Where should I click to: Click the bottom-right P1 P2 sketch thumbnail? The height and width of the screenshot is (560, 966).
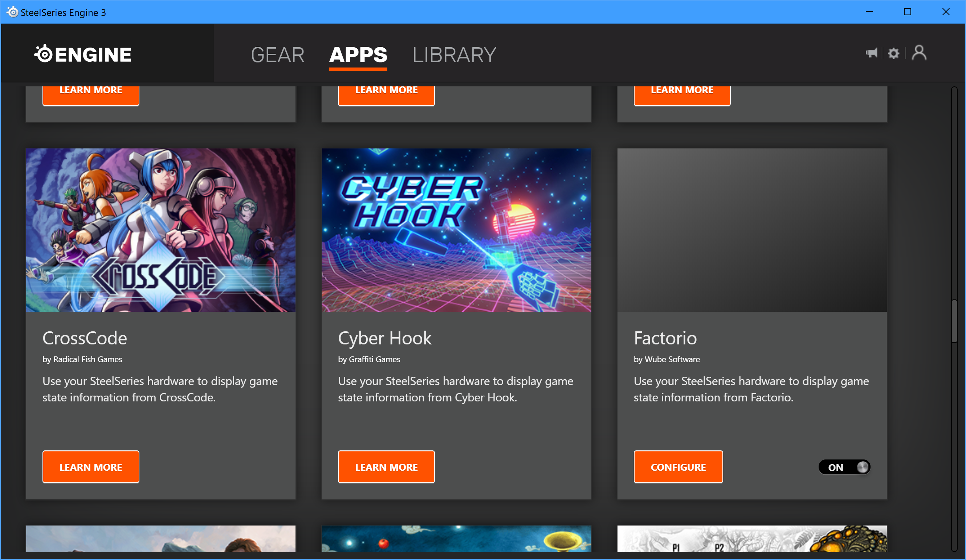(752, 539)
